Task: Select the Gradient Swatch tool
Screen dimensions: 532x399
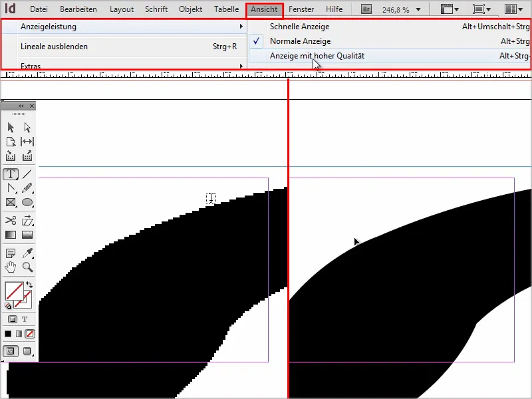Action: [x=11, y=235]
